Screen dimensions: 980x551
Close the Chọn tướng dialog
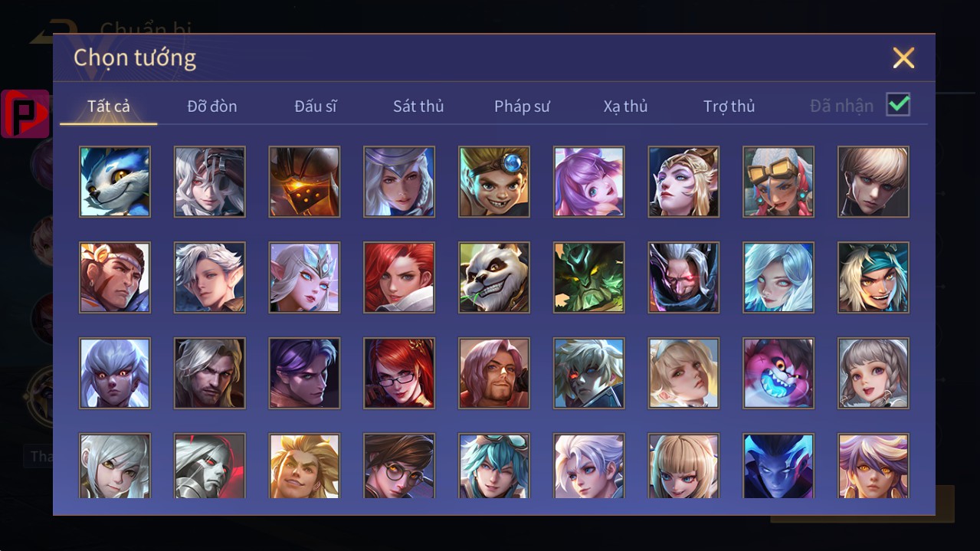[903, 57]
